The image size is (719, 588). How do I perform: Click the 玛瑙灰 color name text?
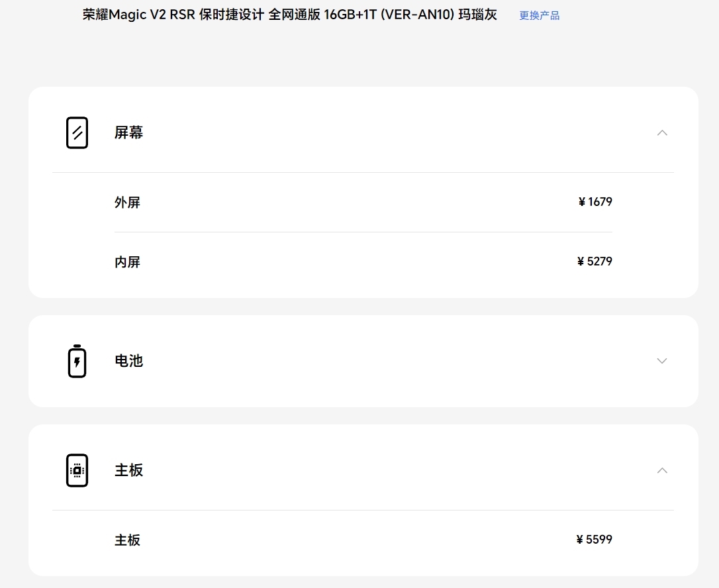tap(477, 15)
